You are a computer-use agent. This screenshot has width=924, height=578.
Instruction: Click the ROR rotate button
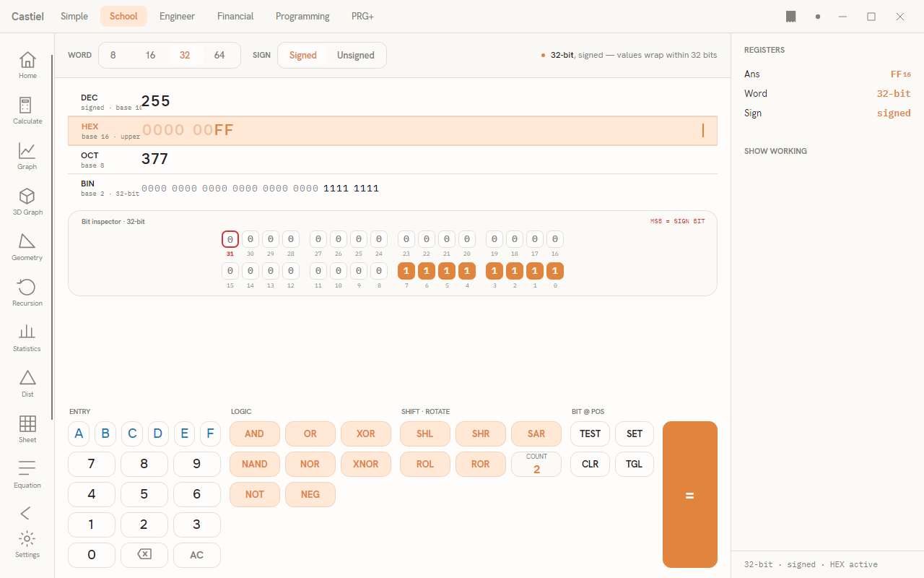[x=481, y=464]
